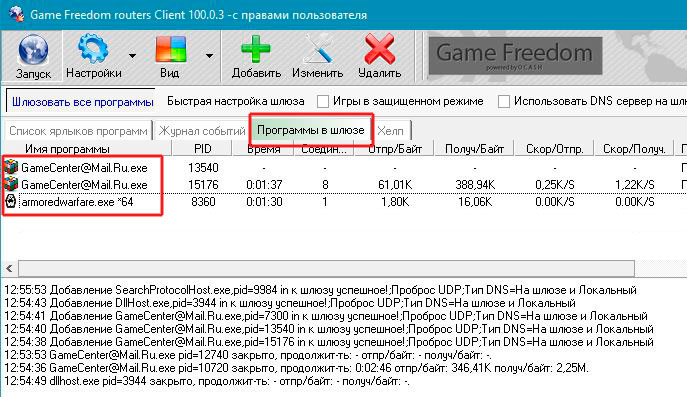Viewport: 687px width, 397px height.
Task: Open Настройки gear icon
Action: click(x=93, y=49)
